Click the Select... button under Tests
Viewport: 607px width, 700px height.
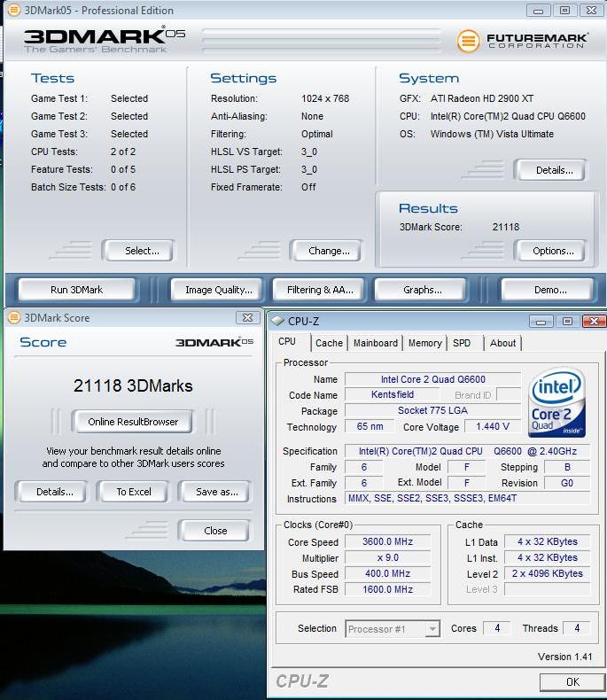click(142, 251)
